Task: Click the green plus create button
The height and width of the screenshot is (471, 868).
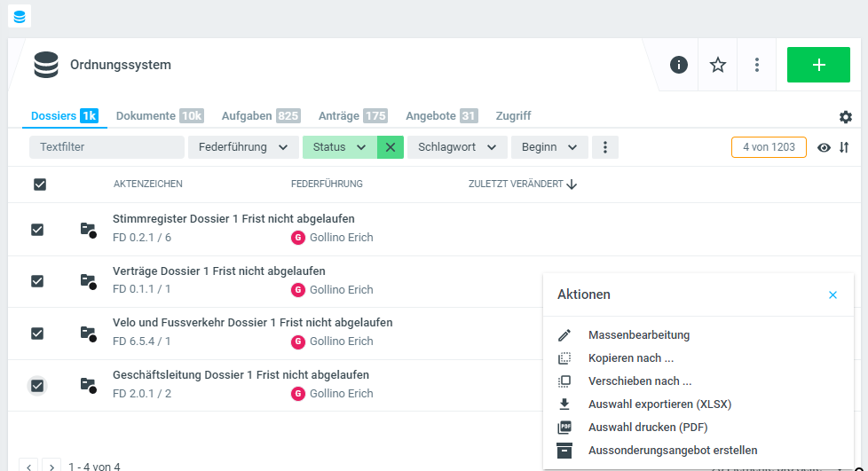Action: (x=818, y=65)
